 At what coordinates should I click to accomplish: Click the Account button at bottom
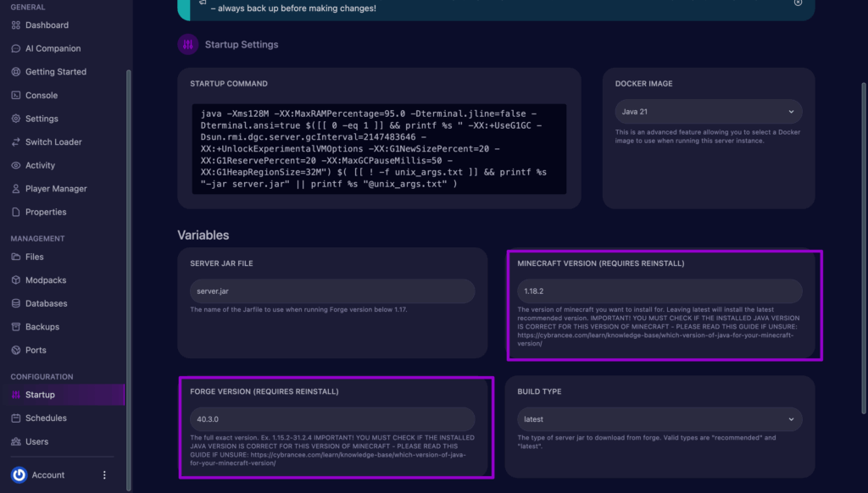pos(47,475)
